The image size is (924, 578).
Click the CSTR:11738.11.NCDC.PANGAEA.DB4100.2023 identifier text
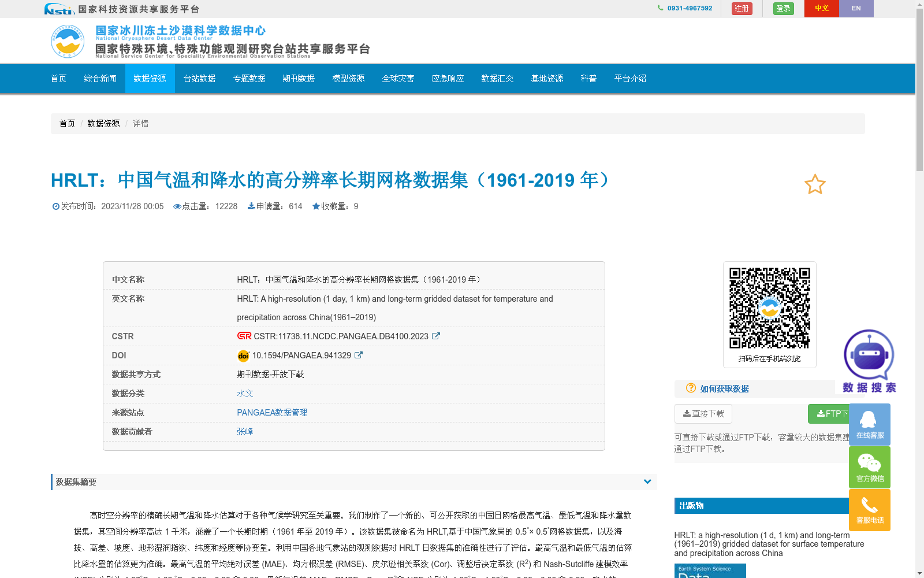click(341, 336)
